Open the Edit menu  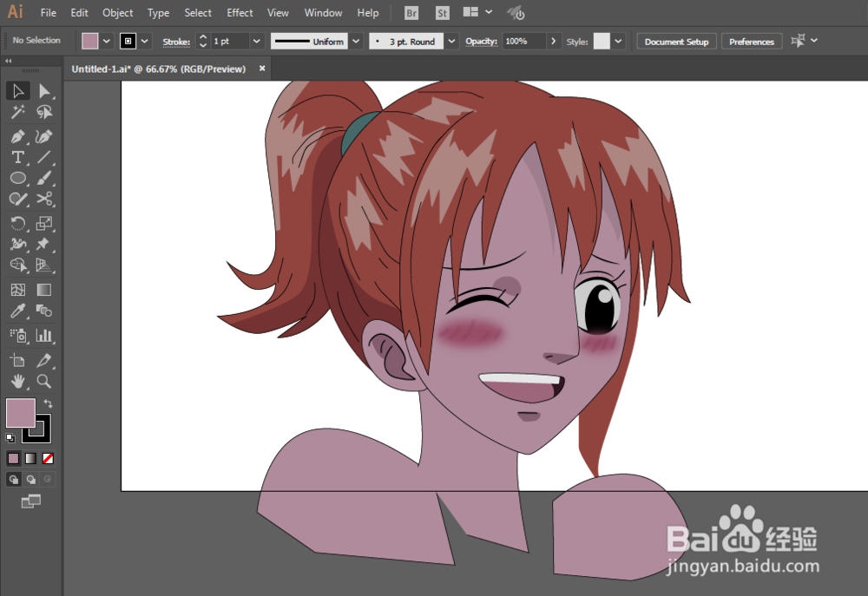coord(79,13)
